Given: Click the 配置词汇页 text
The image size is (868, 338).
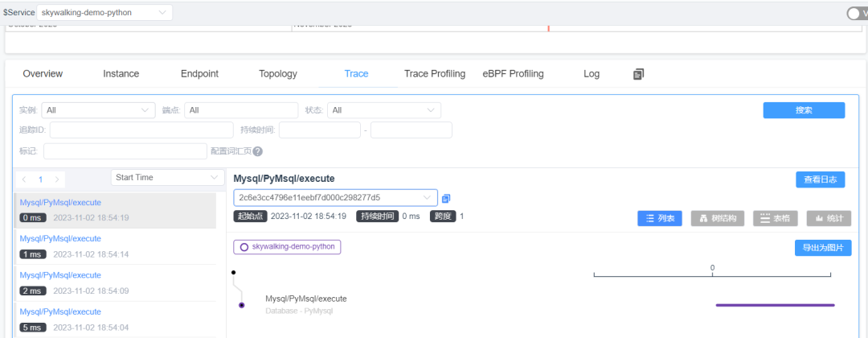Looking at the screenshot, I should click(x=231, y=151).
